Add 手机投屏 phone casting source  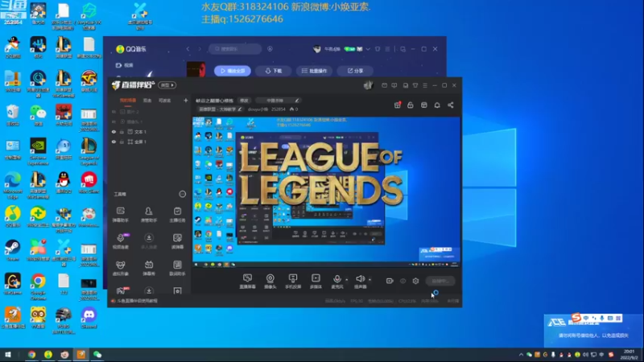pos(293,281)
